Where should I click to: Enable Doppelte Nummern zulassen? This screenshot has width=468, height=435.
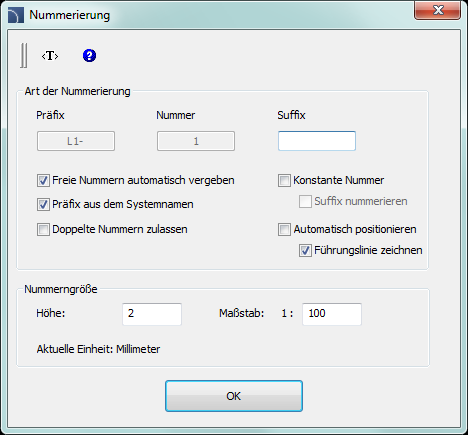43,229
